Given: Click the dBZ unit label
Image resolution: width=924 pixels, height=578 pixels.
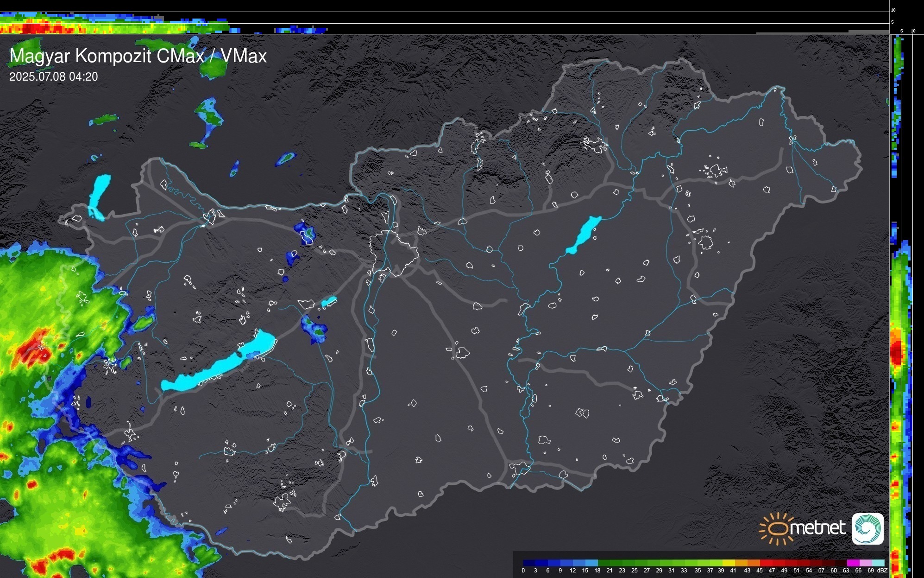Looking at the screenshot, I should 882,571.
